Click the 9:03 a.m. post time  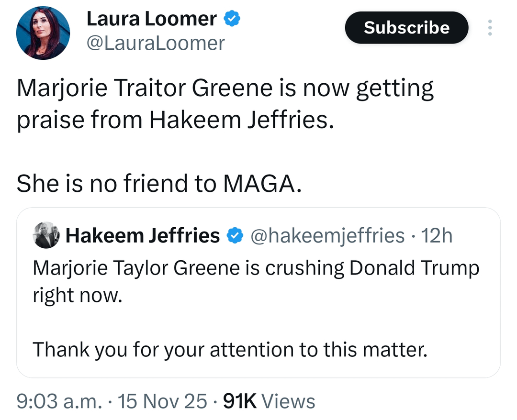click(x=58, y=401)
